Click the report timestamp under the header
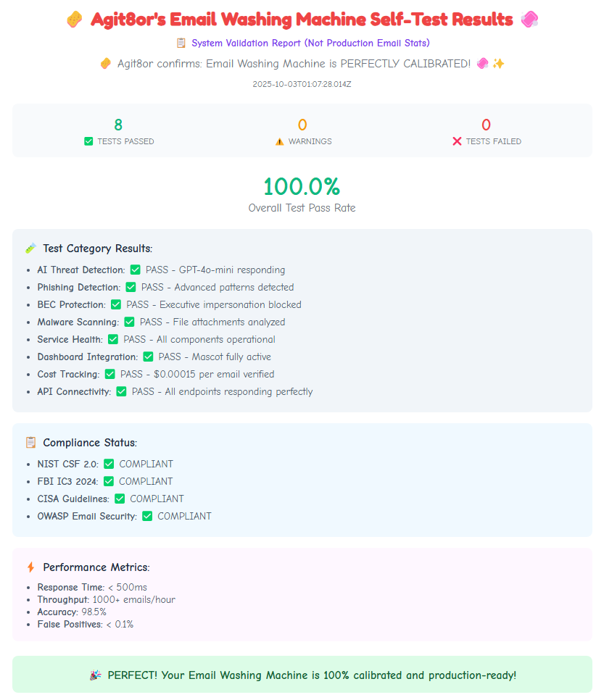 tap(302, 84)
